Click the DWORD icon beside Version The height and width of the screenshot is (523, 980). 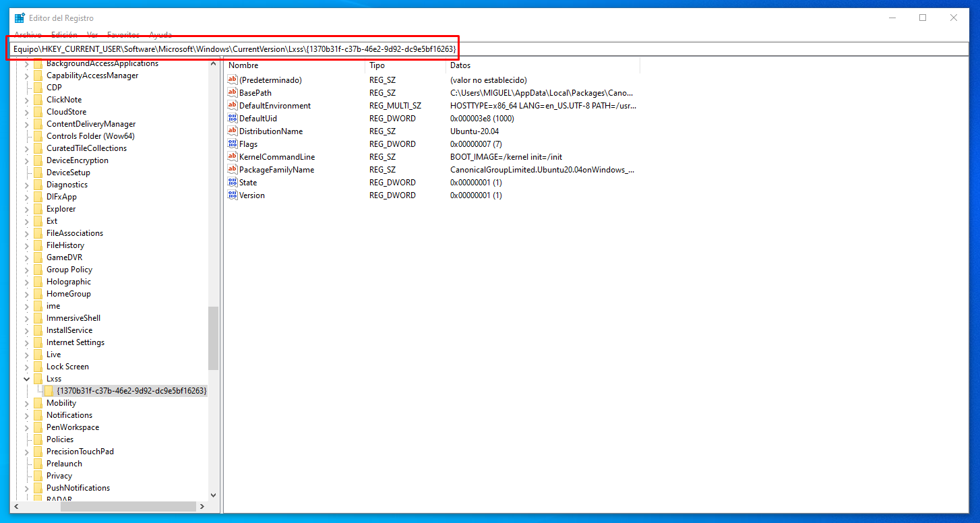[233, 195]
